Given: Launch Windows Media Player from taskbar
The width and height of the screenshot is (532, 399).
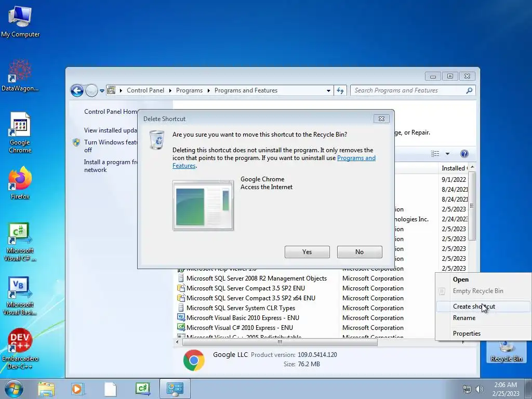Looking at the screenshot, I should [77, 389].
